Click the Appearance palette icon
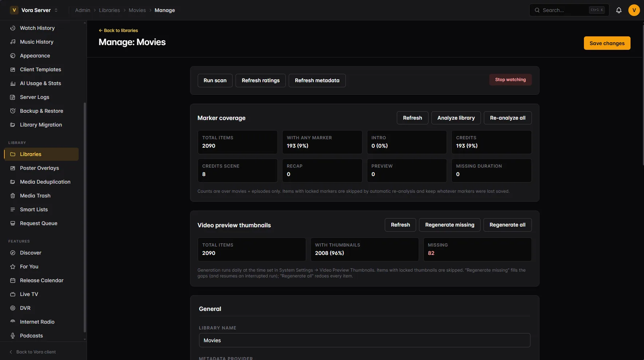The height and width of the screenshot is (360, 644). click(x=13, y=56)
